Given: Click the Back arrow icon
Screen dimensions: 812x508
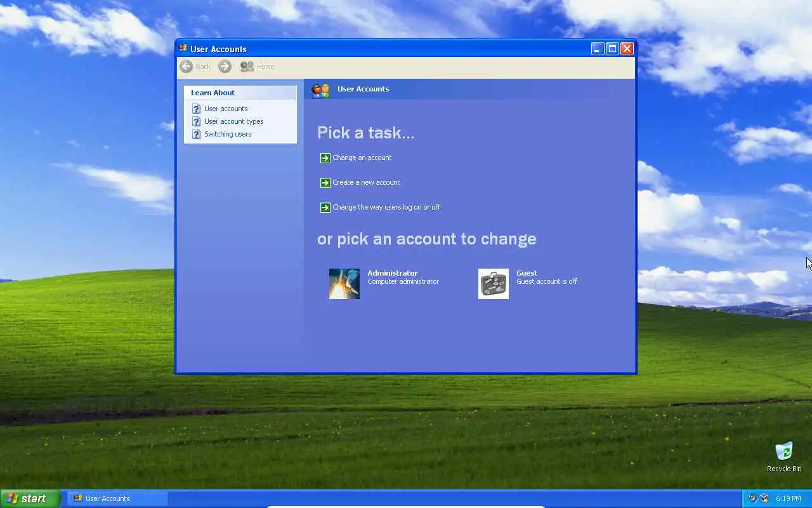Looking at the screenshot, I should [186, 67].
